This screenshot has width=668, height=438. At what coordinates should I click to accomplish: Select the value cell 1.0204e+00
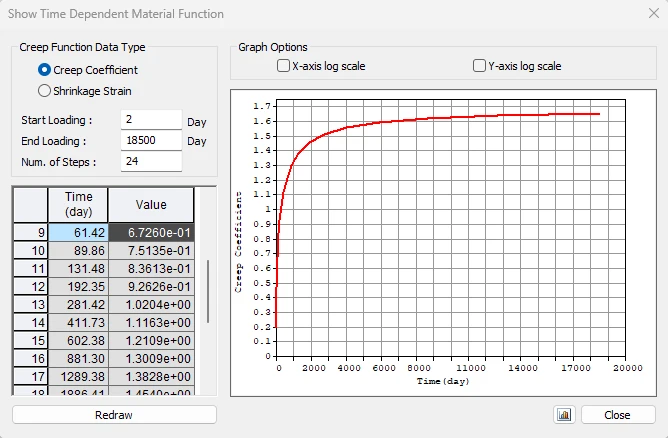click(152, 304)
